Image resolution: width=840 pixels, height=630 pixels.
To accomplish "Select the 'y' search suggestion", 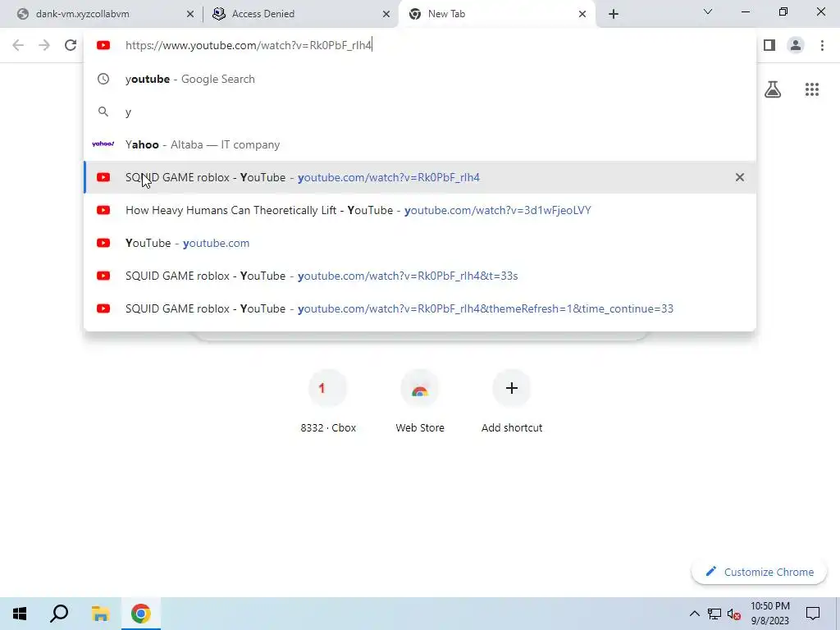I will tap(420, 112).
